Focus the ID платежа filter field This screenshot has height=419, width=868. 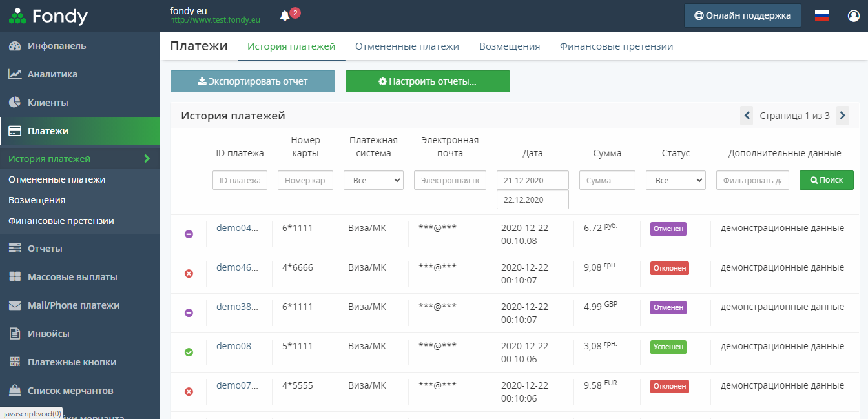(x=240, y=180)
